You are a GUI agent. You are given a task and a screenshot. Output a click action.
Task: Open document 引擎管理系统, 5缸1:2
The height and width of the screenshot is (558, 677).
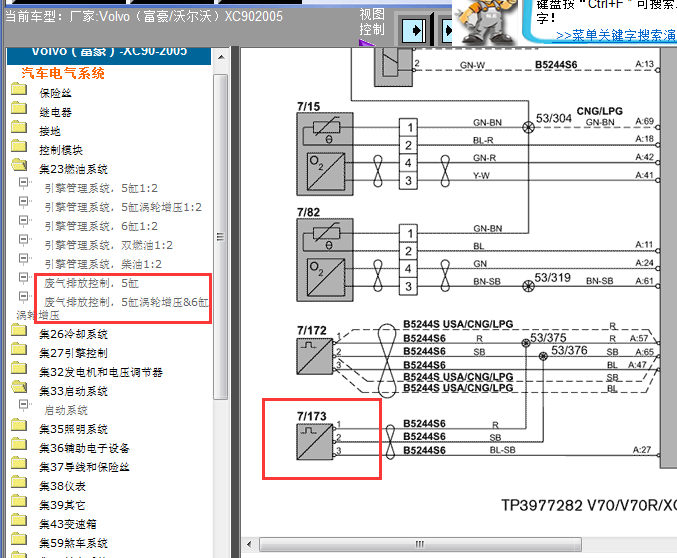click(x=101, y=188)
